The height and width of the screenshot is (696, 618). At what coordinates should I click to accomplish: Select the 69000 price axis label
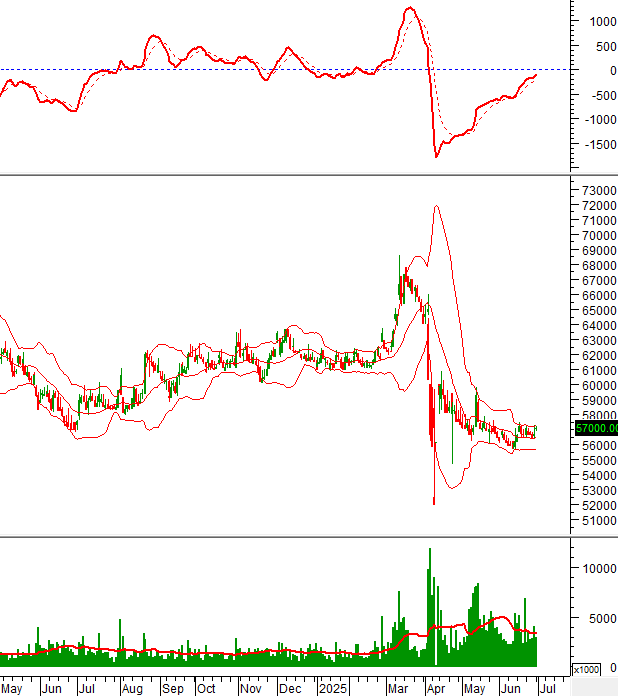tap(599, 251)
